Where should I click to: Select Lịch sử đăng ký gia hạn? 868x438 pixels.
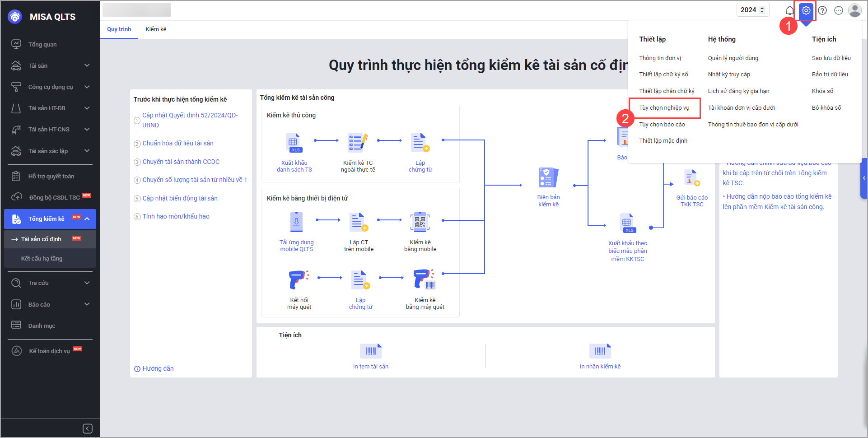point(738,91)
